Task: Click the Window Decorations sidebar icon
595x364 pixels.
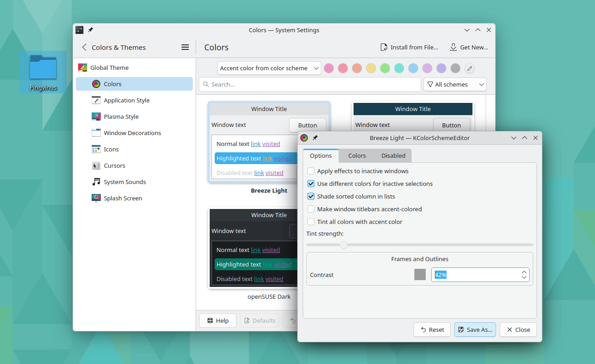Action: pos(96,133)
